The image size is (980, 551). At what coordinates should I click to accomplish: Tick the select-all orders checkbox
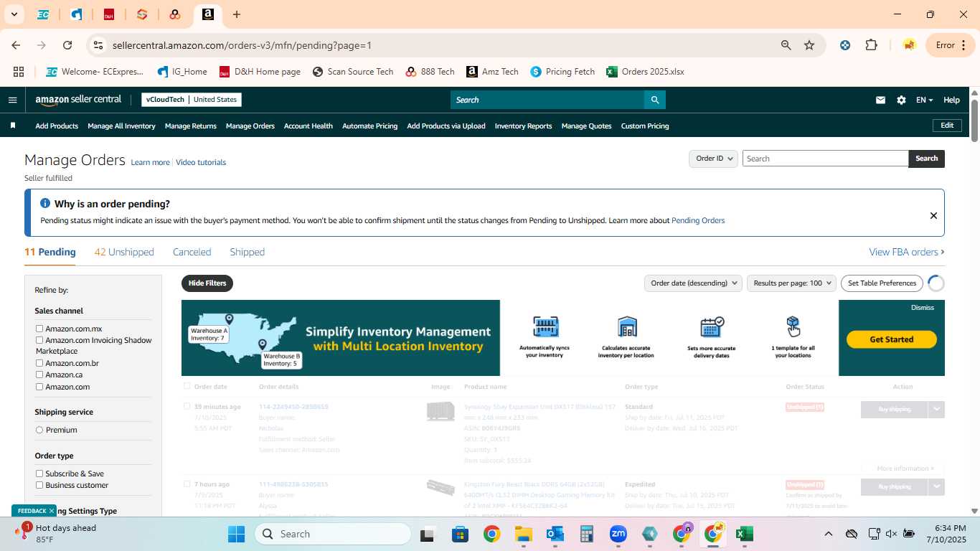click(x=187, y=386)
